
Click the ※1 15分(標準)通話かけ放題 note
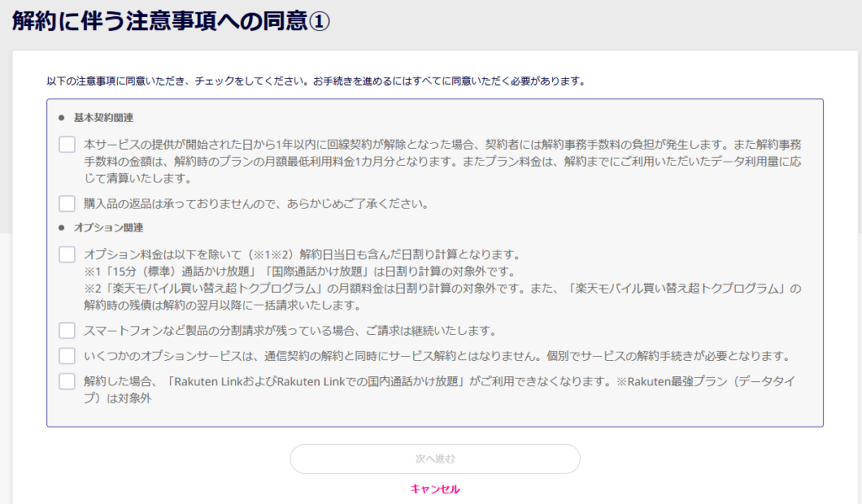[300, 272]
